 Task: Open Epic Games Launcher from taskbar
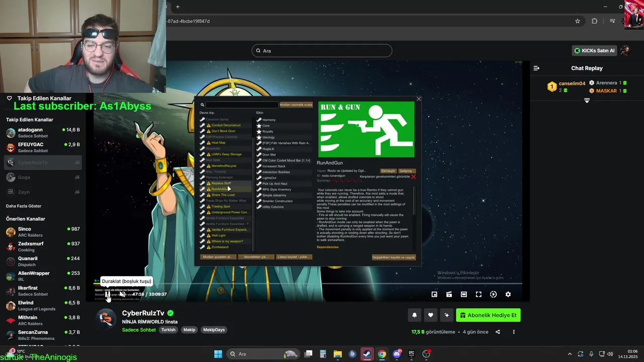click(x=412, y=354)
